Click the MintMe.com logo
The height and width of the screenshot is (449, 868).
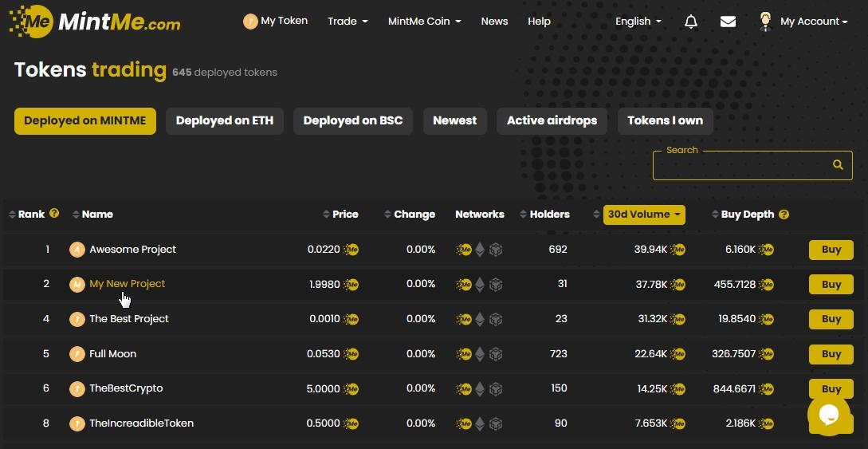pyautogui.click(x=95, y=22)
